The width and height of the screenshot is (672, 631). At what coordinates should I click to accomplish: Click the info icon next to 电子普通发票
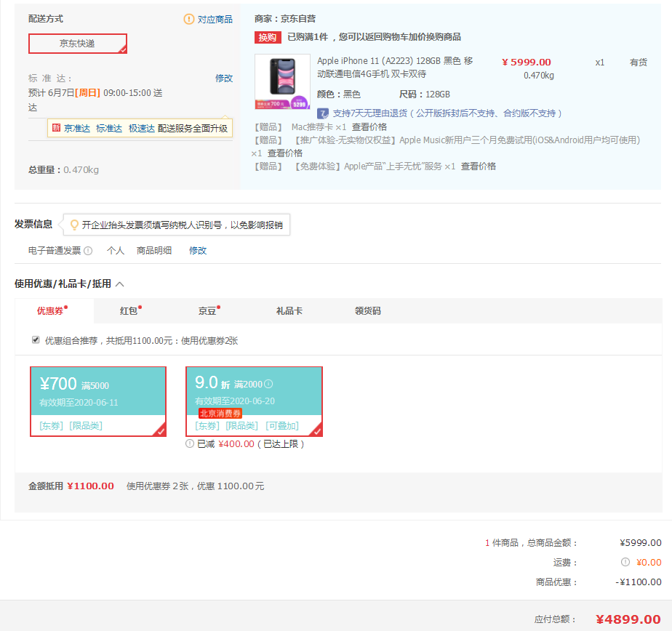pos(88,251)
